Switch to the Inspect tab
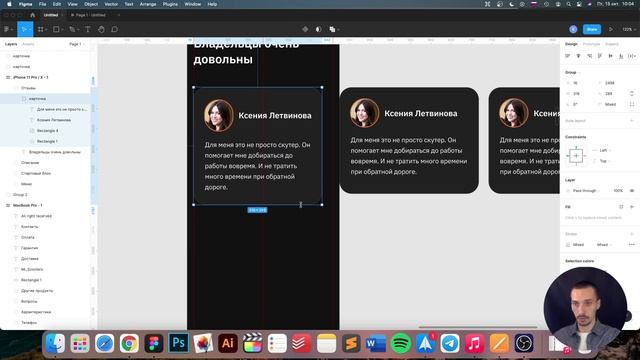The width and height of the screenshot is (640, 360). click(612, 44)
